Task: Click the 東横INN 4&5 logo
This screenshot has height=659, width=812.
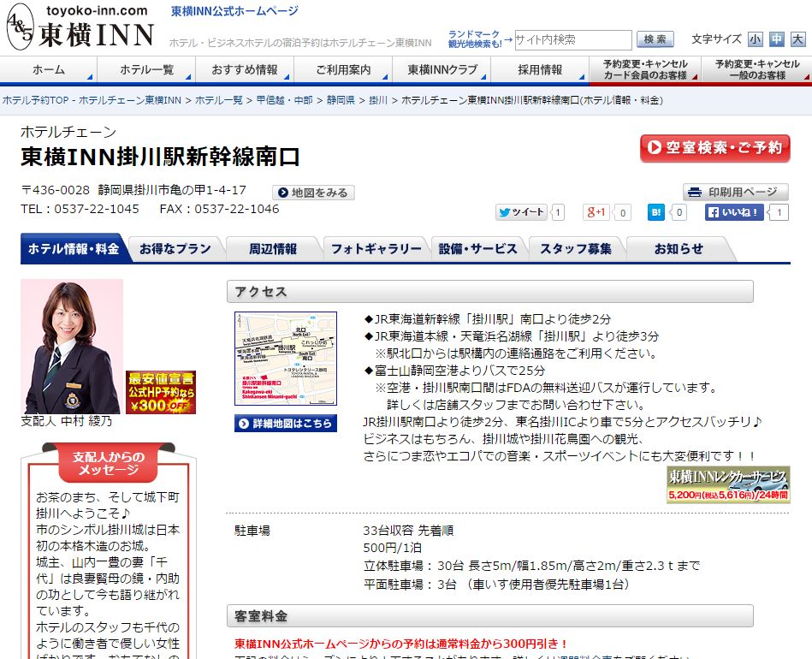Action: tap(80, 27)
